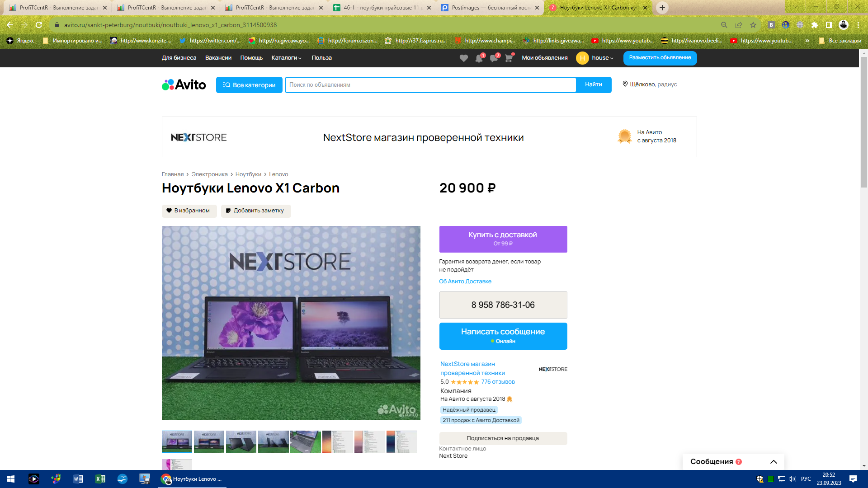Open the '776 отзывов' reviews link
The image size is (868, 488).
498,382
